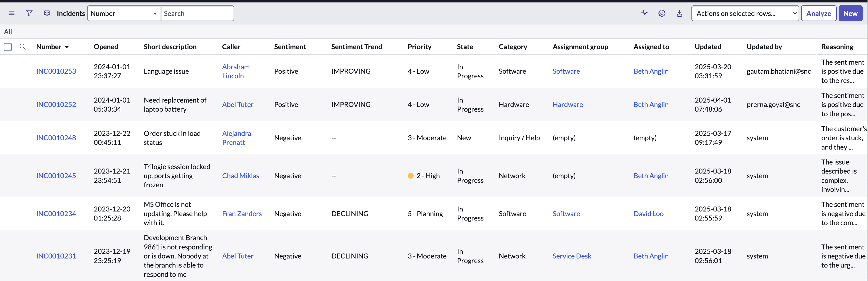Click 'DECLINING' trend for INC0010234
This screenshot has height=281, width=868.
coord(350,214)
